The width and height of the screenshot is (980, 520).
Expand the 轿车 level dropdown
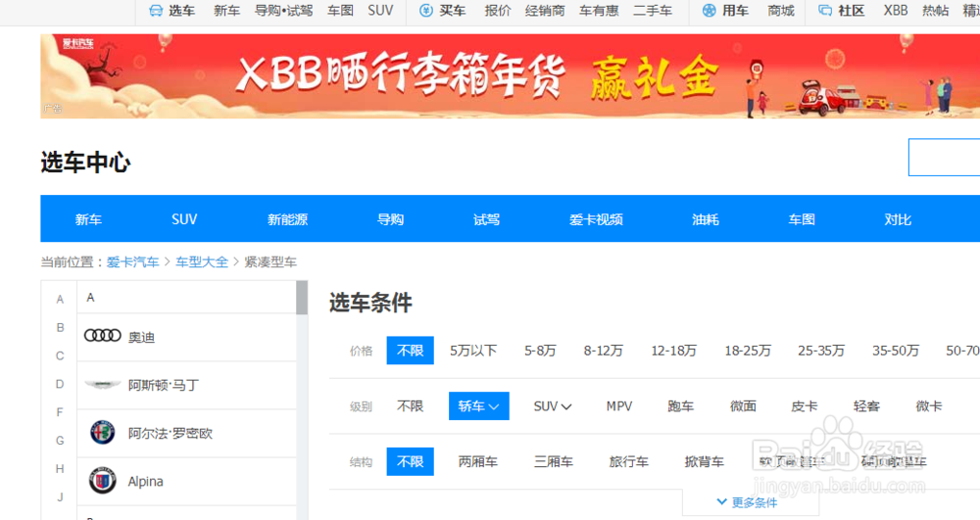click(x=479, y=406)
